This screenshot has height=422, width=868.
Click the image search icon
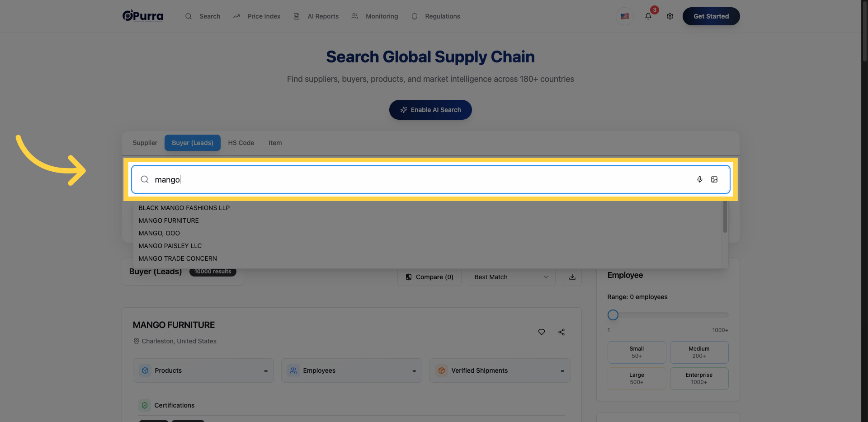click(x=714, y=179)
